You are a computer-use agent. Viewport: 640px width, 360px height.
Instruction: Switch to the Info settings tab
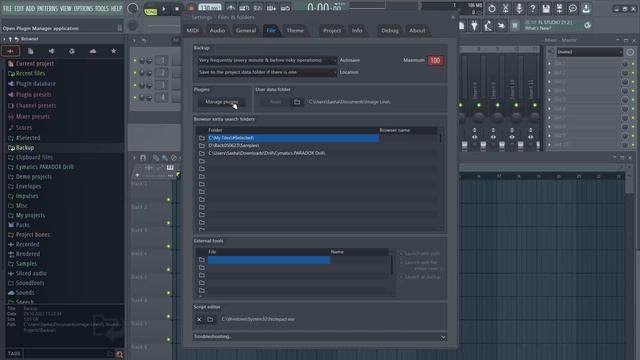pyautogui.click(x=357, y=31)
